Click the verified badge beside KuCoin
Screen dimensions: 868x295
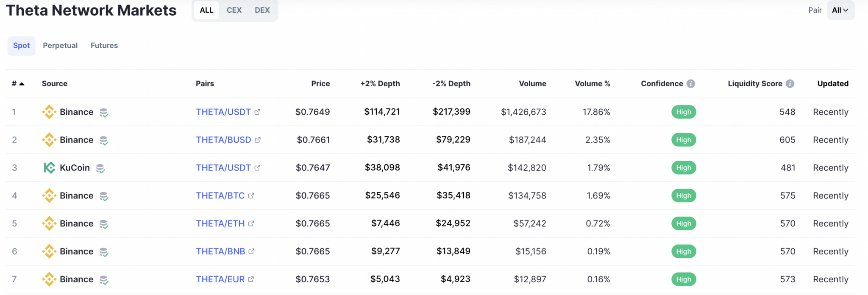coord(100,168)
